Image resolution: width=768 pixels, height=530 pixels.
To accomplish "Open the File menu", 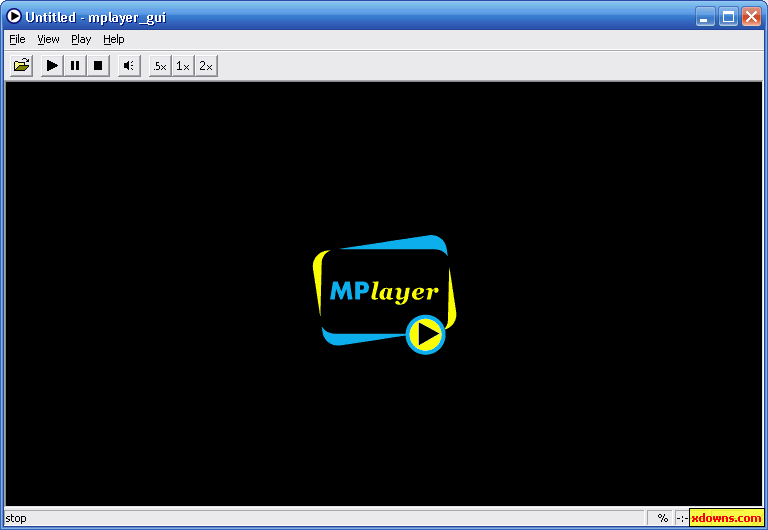I will [x=17, y=39].
